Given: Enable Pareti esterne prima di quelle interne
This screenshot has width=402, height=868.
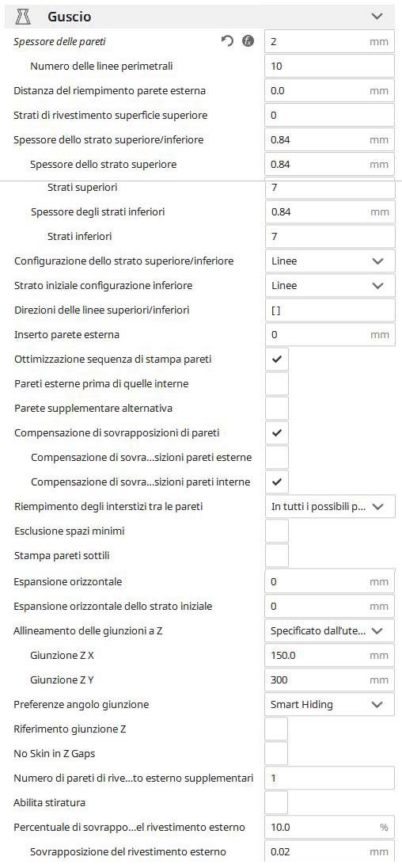Looking at the screenshot, I should click(277, 383).
